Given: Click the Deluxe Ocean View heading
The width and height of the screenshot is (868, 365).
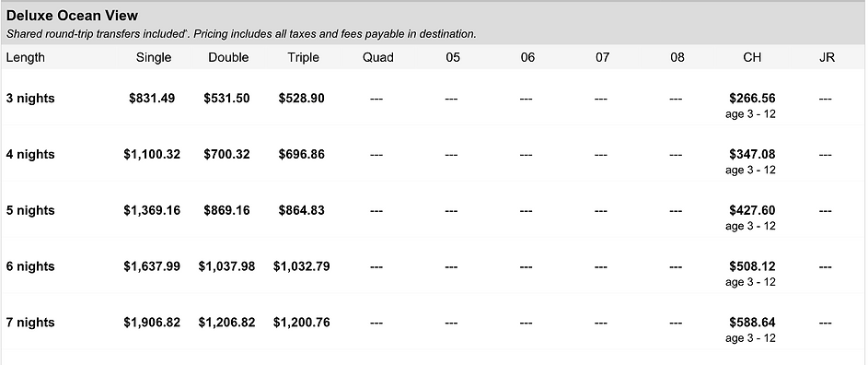Looking at the screenshot, I should pos(72,16).
